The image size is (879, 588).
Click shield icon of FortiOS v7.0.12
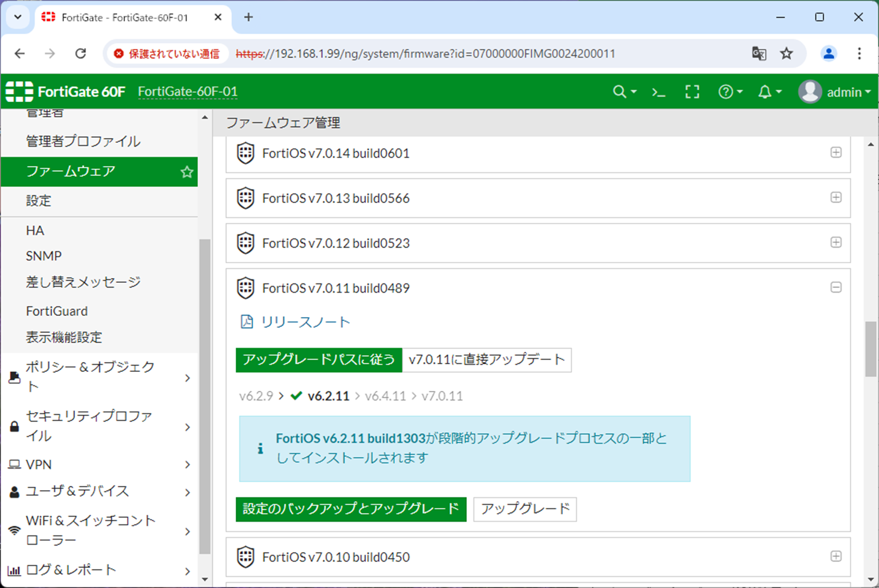click(245, 243)
